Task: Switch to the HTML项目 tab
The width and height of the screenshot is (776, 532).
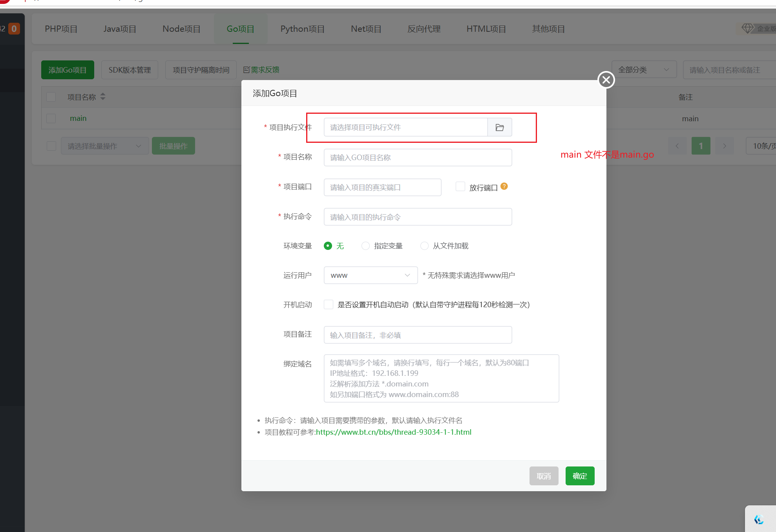Action: (486, 29)
